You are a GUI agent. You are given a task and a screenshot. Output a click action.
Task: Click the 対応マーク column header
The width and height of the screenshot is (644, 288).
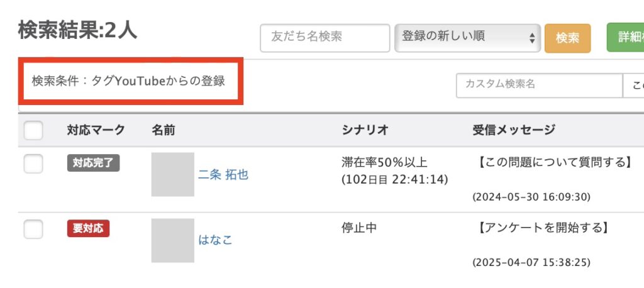[96, 130]
